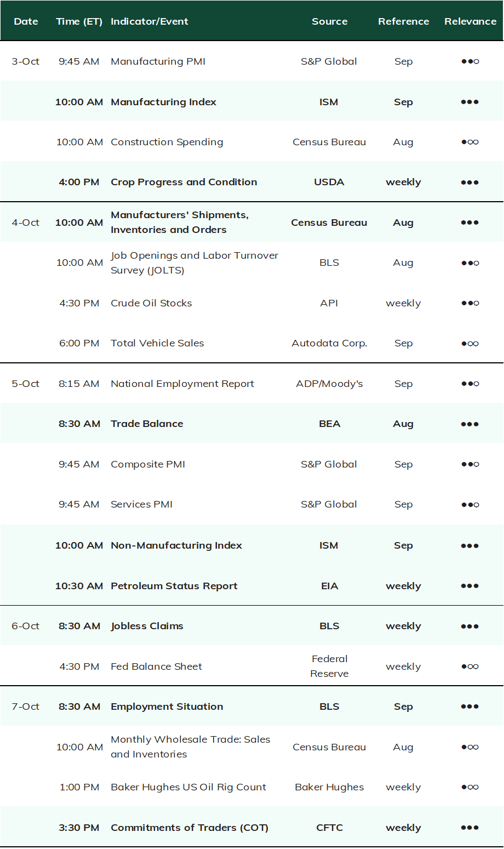The image size is (504, 849).
Task: Click relevance dots for Employment Situation
Action: click(470, 706)
